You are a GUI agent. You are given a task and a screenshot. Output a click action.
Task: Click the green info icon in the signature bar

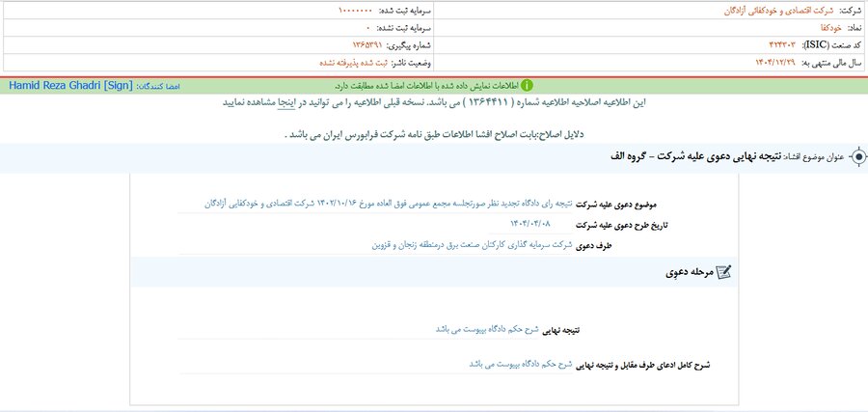coord(527,86)
